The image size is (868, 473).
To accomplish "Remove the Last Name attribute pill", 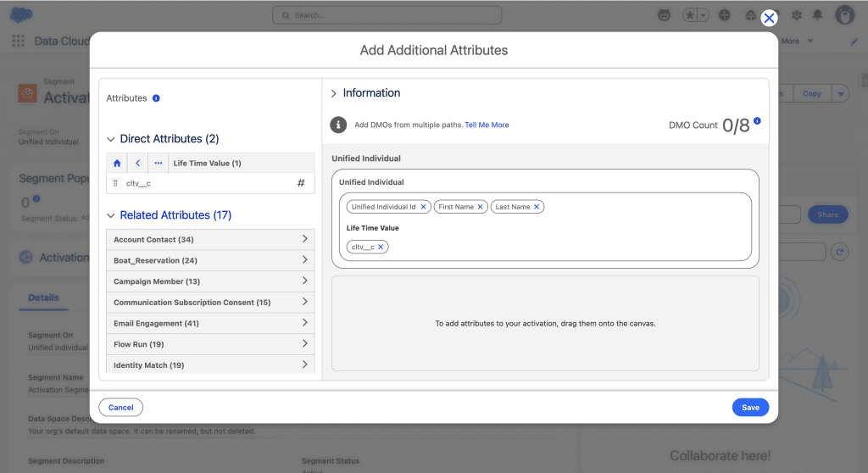I will click(537, 207).
